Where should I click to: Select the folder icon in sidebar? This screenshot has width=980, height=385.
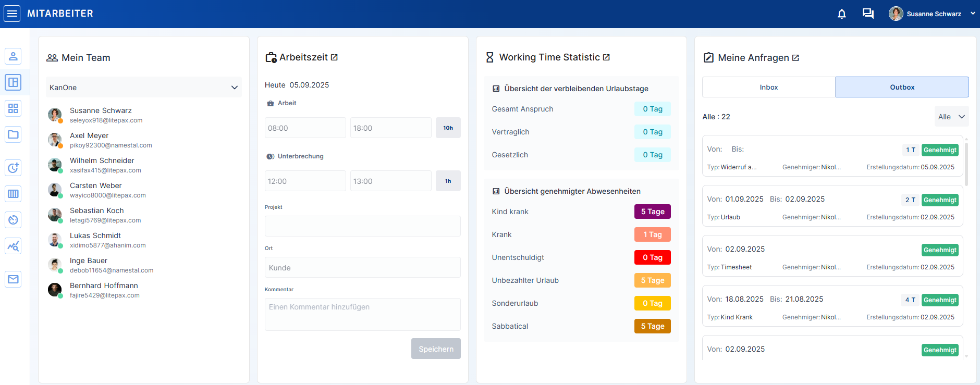[13, 134]
